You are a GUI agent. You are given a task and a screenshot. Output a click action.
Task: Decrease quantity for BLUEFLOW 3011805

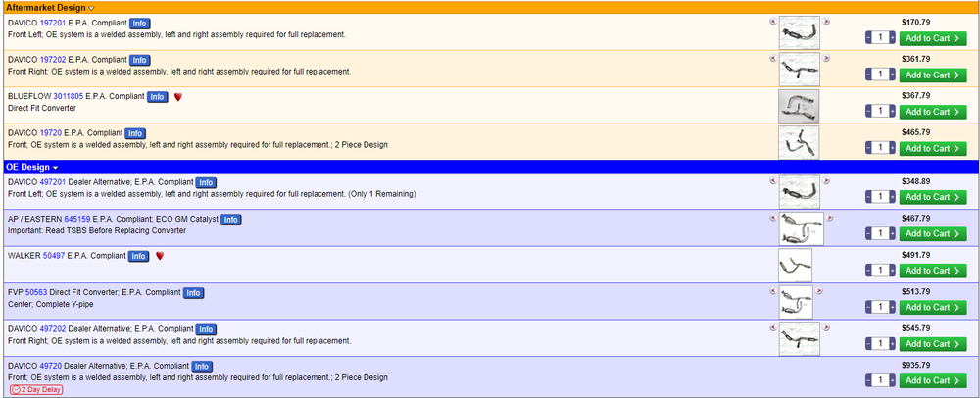pos(868,111)
